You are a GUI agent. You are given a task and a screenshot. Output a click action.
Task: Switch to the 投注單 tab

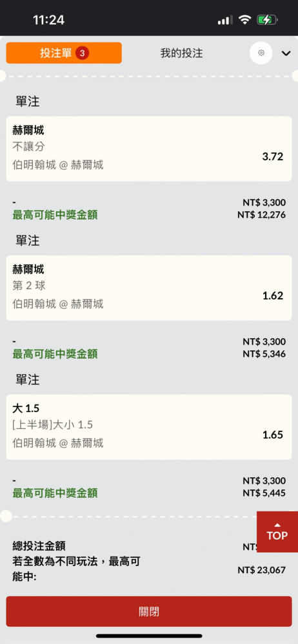[x=64, y=53]
